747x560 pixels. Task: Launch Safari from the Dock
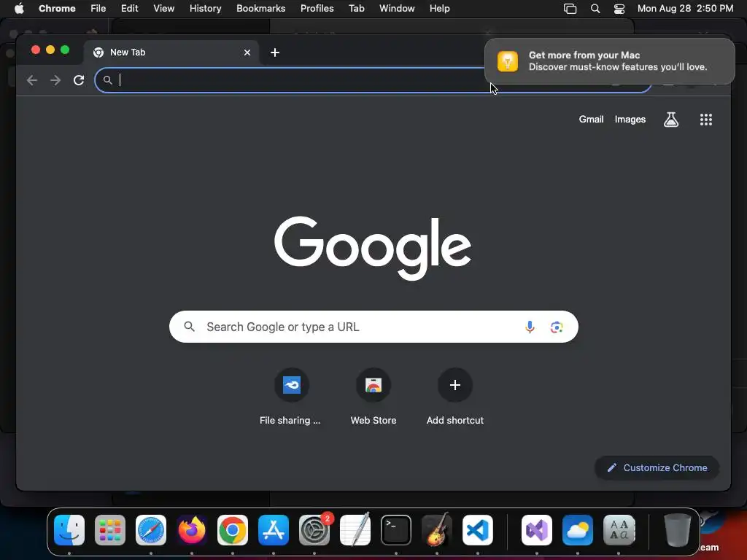click(151, 530)
